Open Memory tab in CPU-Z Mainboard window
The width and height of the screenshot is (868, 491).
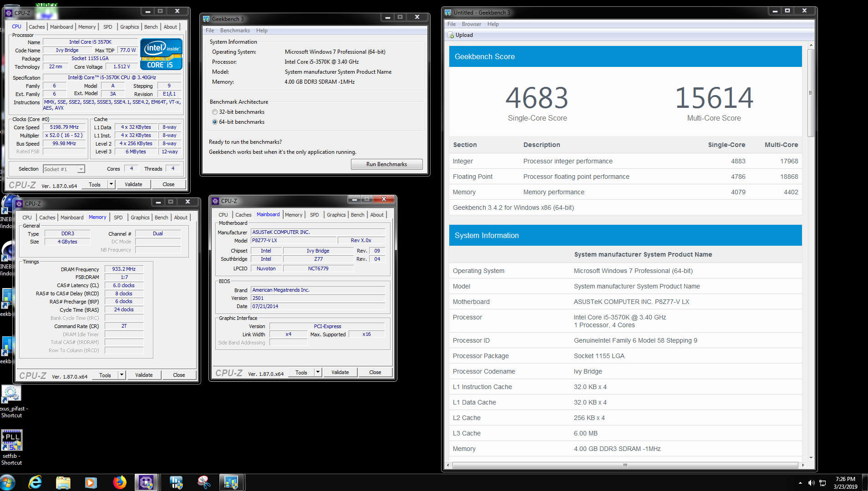pyautogui.click(x=294, y=215)
